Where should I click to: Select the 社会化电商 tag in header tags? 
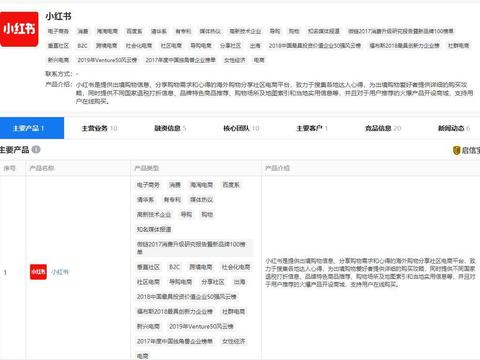click(x=139, y=46)
